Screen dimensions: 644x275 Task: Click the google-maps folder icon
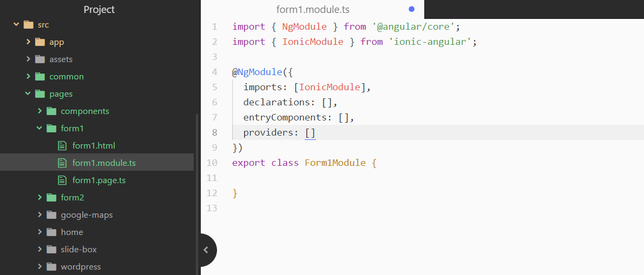click(51, 214)
